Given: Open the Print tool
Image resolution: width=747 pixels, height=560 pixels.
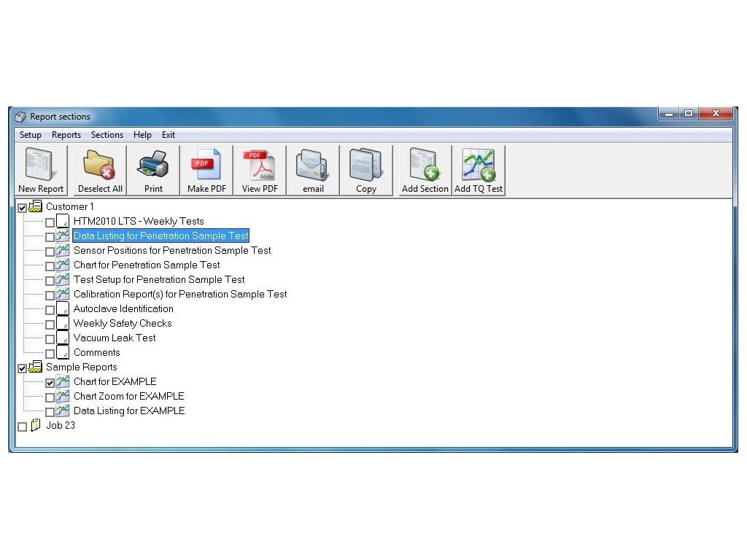Looking at the screenshot, I should tap(152, 168).
